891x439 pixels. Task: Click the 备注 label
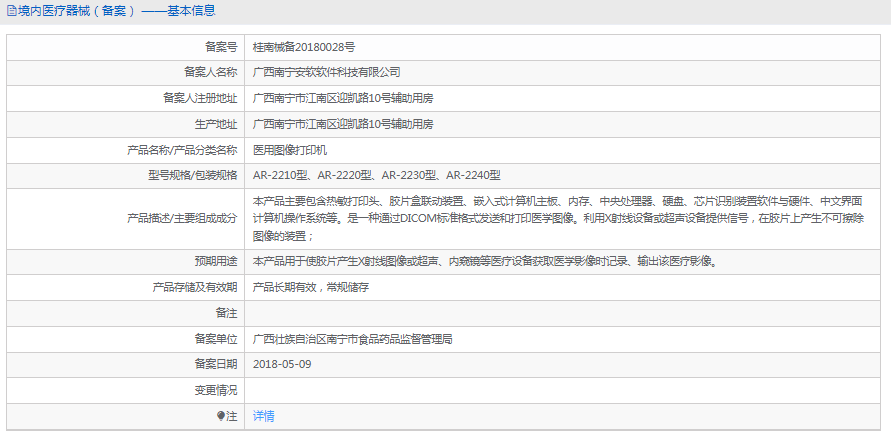227,313
